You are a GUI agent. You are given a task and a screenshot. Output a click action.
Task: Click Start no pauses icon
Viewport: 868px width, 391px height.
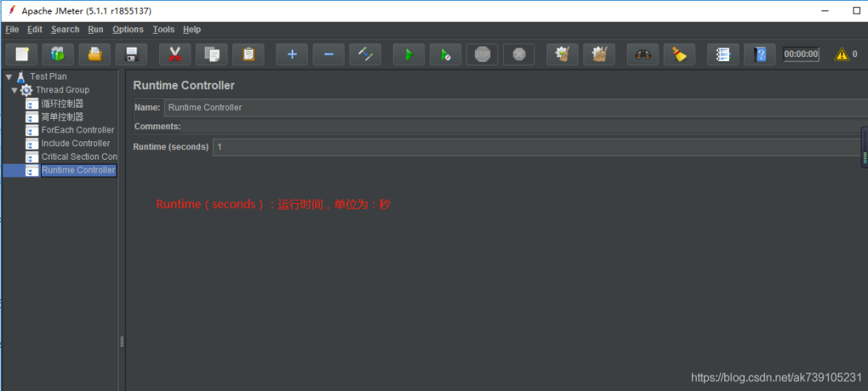pos(445,55)
